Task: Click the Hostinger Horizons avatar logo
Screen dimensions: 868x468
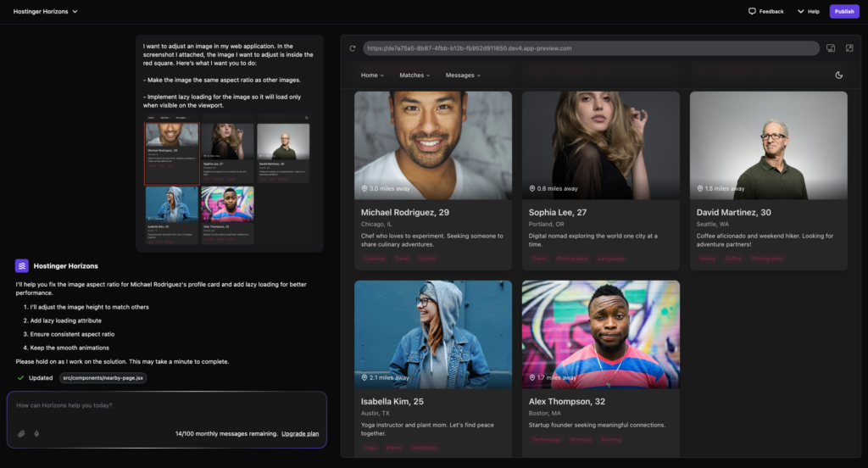Action: (x=22, y=265)
